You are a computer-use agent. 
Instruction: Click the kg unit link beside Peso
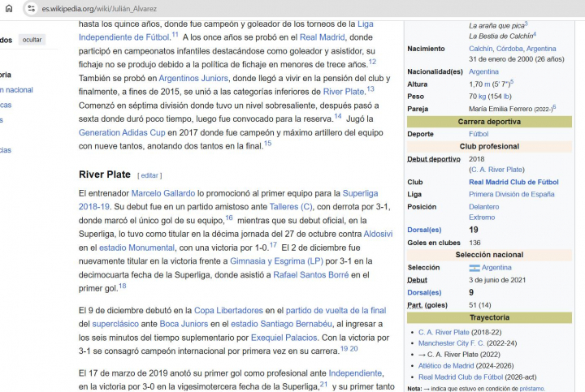click(482, 97)
